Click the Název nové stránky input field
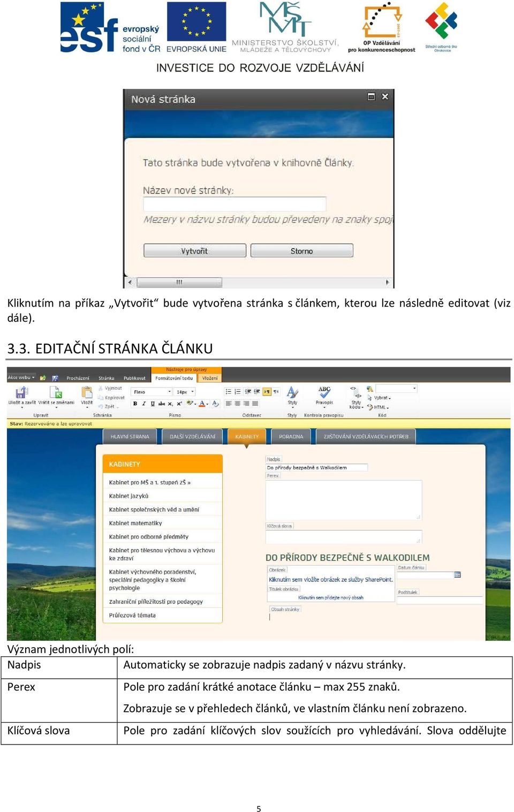 click(x=235, y=204)
